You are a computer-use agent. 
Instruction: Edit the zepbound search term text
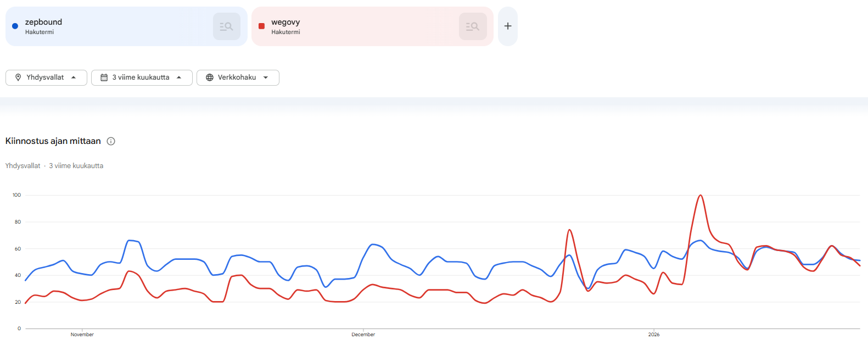(x=43, y=22)
